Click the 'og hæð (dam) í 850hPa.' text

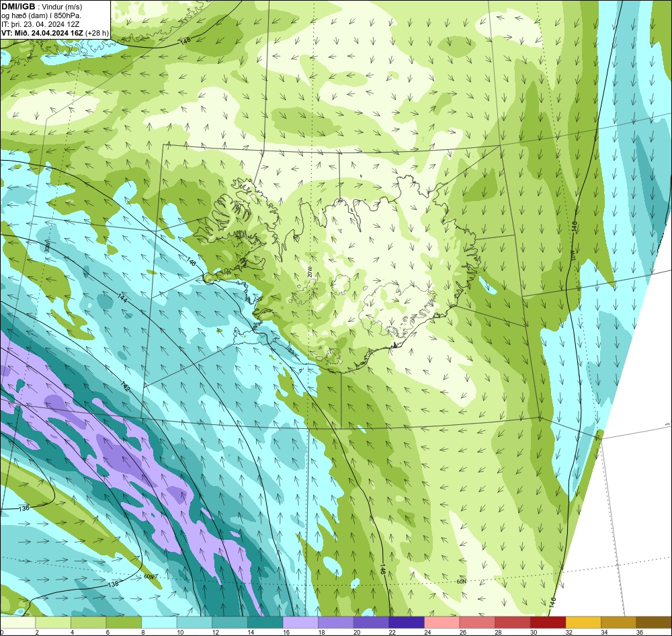pyautogui.click(x=42, y=15)
